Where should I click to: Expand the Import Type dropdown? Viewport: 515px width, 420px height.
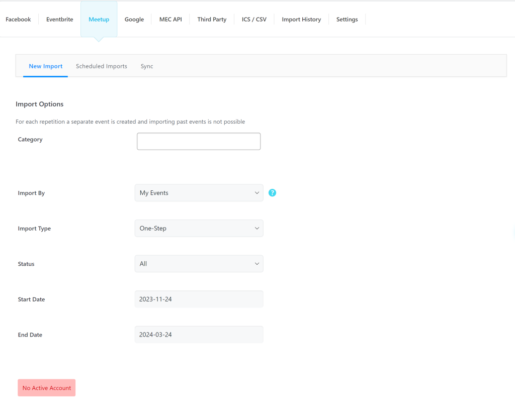pos(199,228)
